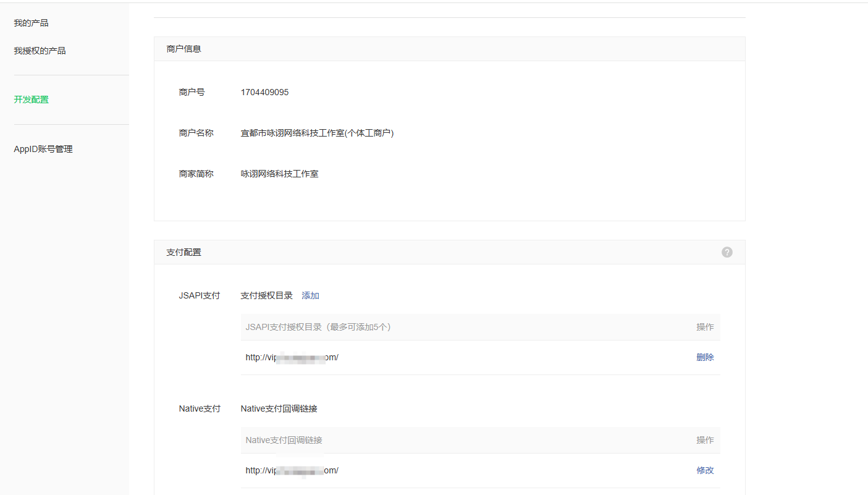This screenshot has height=495, width=868.
Task: Open AppID账号管理 from the sidebar
Action: point(43,149)
